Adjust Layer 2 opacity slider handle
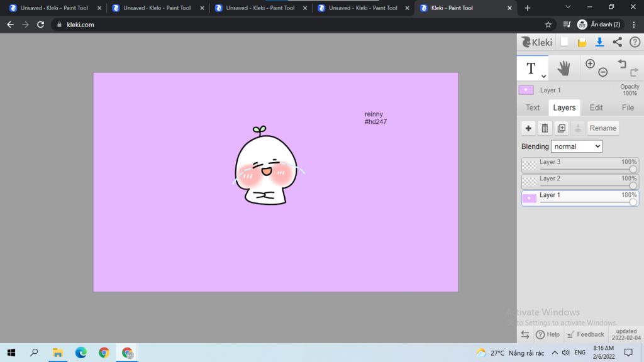Screen dimensions: 644x362 pyautogui.click(x=633, y=185)
